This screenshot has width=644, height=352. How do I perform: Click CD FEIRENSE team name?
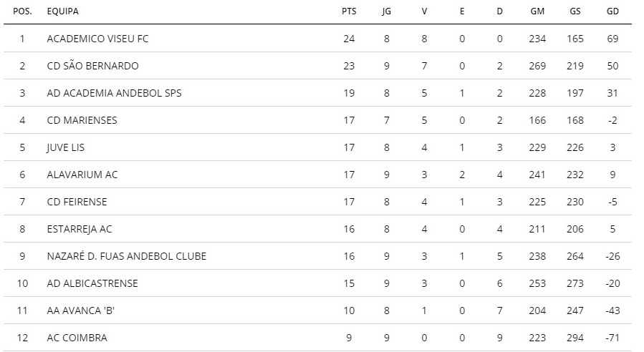77,202
